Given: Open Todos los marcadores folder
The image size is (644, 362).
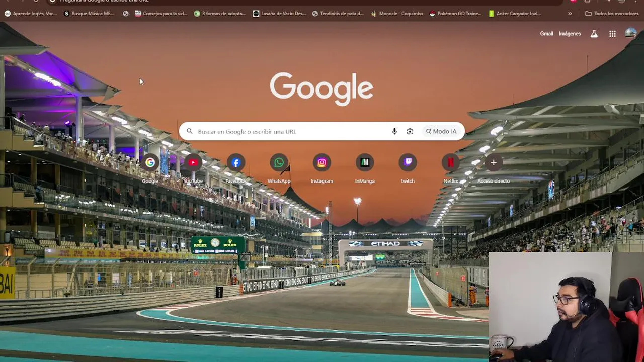Looking at the screenshot, I should click(612, 14).
